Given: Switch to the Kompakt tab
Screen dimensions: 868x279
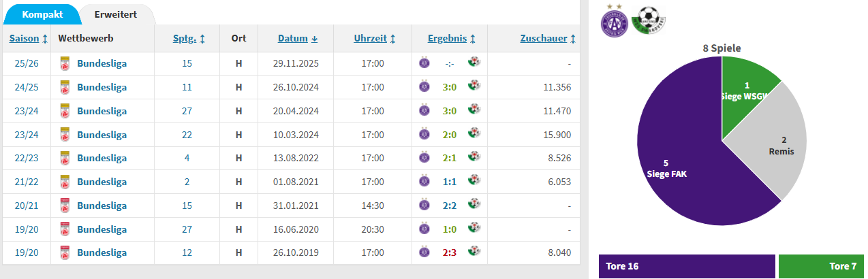Looking at the screenshot, I should click(x=42, y=14).
